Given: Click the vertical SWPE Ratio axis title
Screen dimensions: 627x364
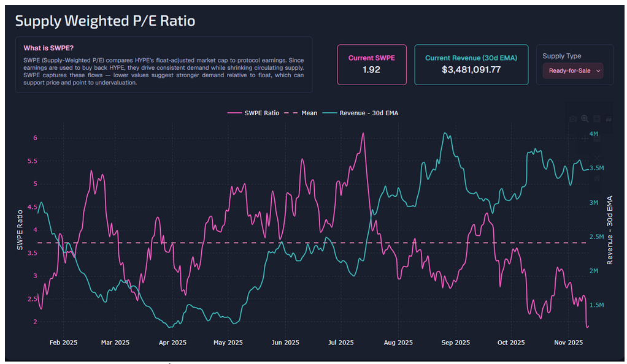Looking at the screenshot, I should click(x=20, y=230).
